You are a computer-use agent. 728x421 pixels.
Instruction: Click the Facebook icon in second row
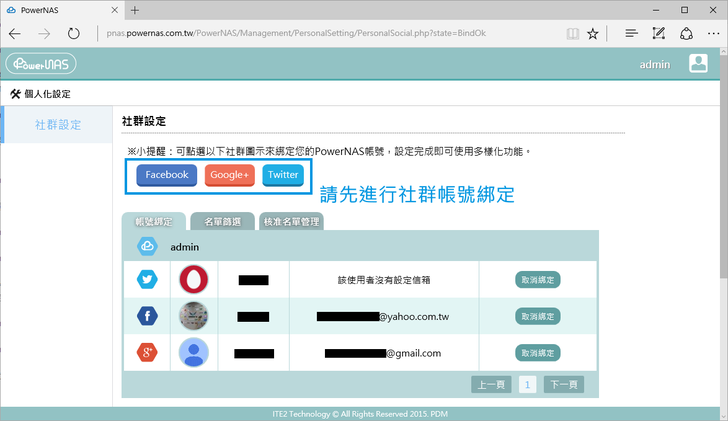[148, 316]
